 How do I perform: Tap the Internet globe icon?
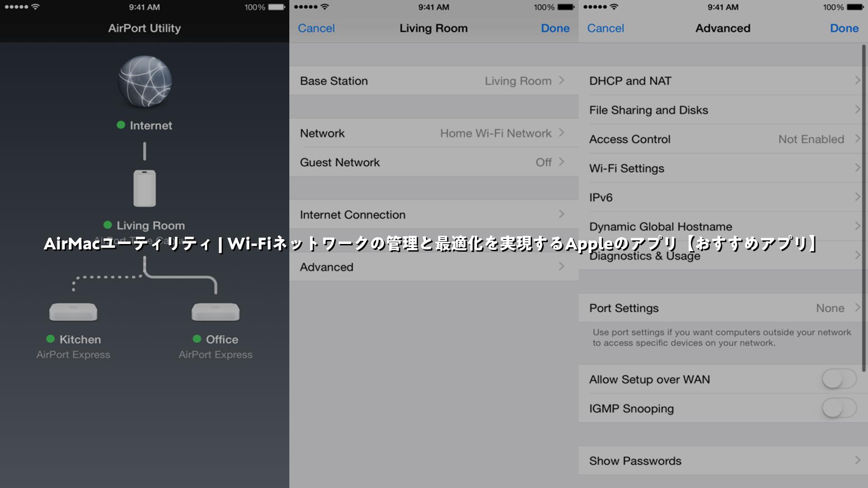coord(145,81)
